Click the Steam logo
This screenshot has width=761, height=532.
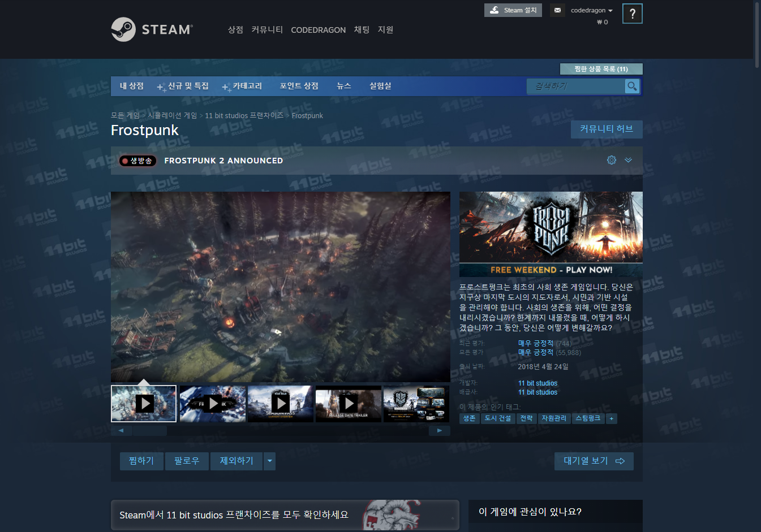[152, 29]
